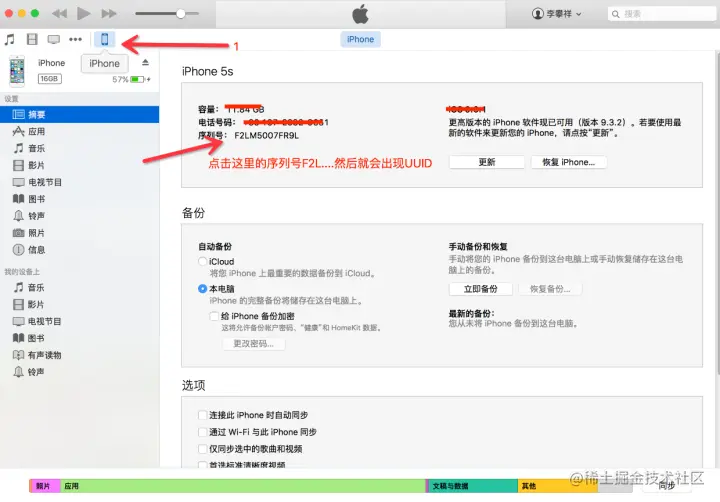
Task: Select the iCloud backup radio button
Action: pos(202,261)
